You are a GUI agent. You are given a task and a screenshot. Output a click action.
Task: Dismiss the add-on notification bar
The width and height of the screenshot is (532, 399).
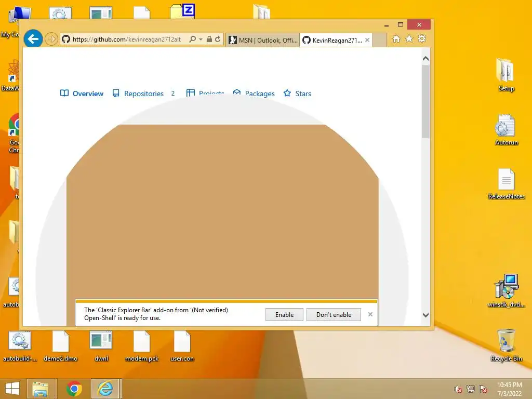(x=370, y=314)
